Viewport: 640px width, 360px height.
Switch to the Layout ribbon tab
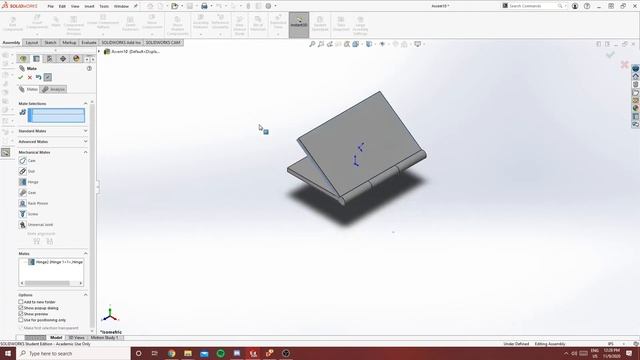(31, 42)
